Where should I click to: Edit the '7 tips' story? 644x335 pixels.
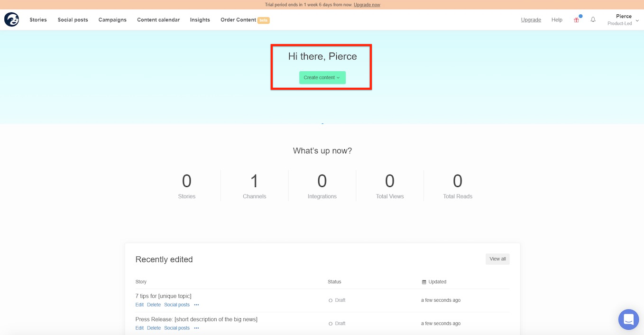click(139, 305)
